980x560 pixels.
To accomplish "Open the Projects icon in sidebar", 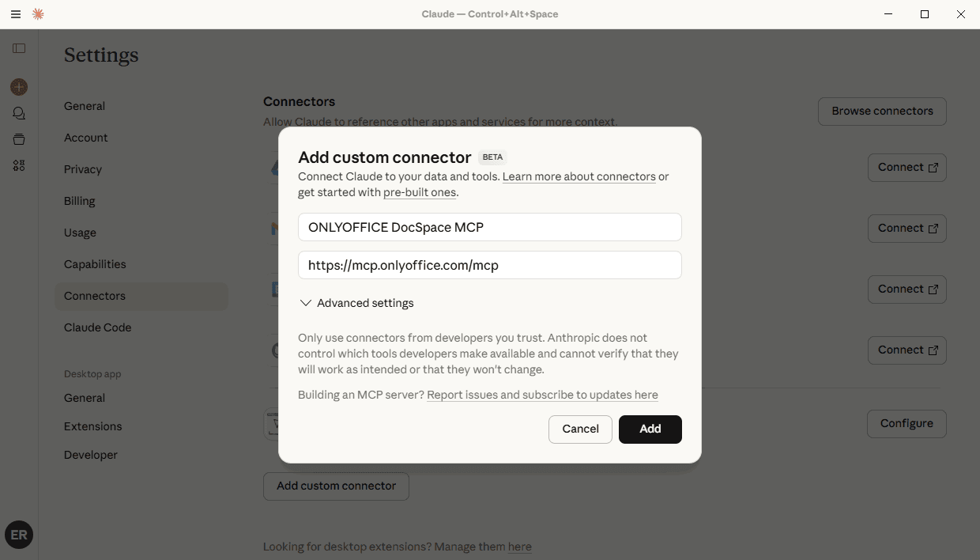I will point(19,139).
